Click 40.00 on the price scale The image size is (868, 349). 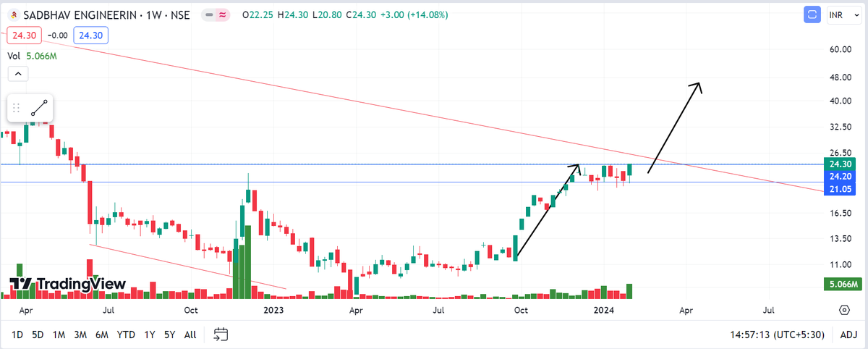840,101
